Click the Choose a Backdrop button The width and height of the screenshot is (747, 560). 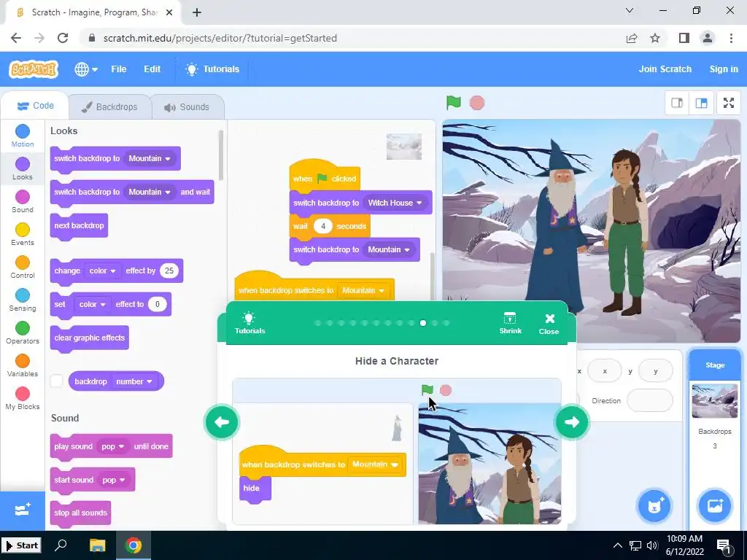click(x=715, y=506)
